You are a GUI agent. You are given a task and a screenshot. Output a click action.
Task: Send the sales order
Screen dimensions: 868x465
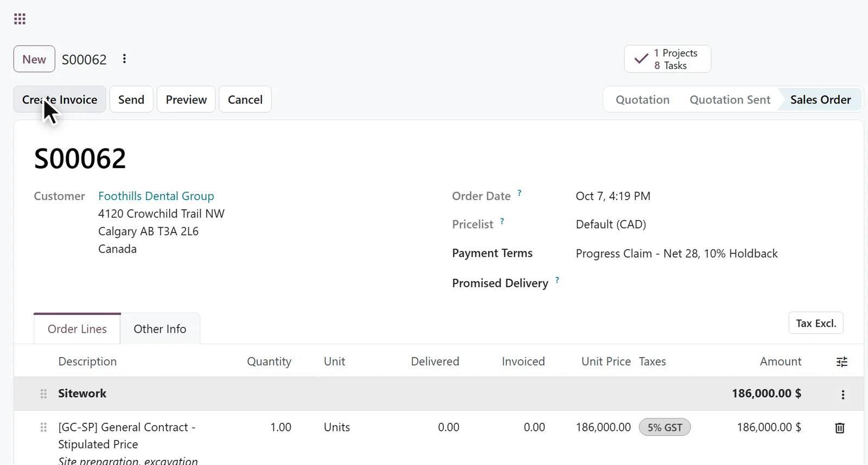[x=131, y=100]
